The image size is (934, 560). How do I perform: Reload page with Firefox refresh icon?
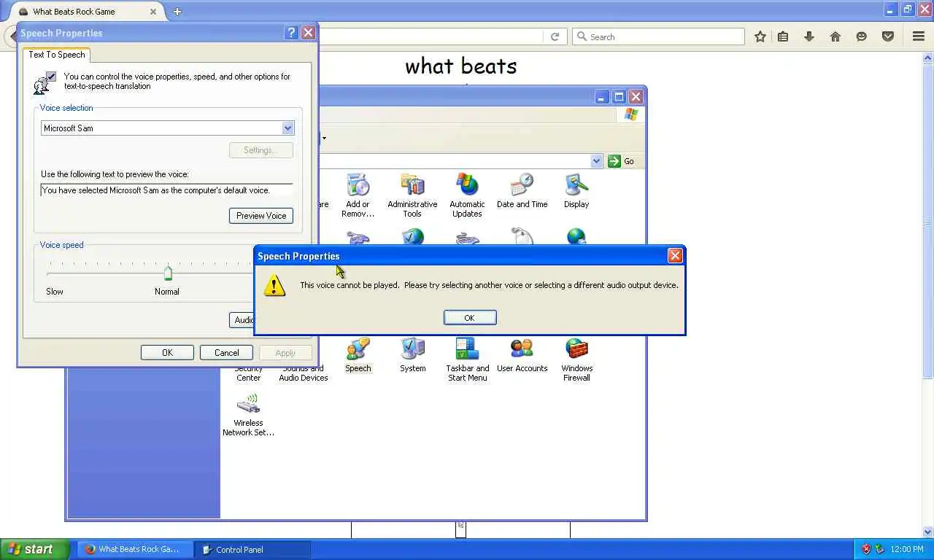pos(555,36)
